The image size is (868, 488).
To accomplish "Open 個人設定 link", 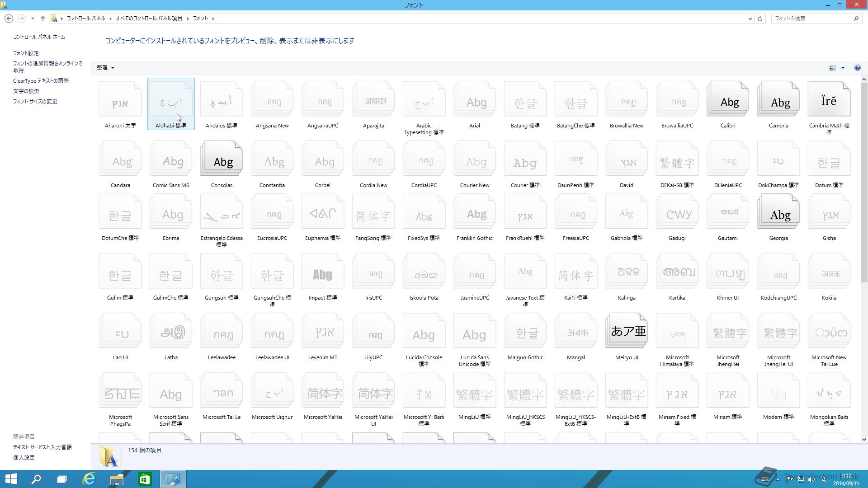I will click(24, 458).
